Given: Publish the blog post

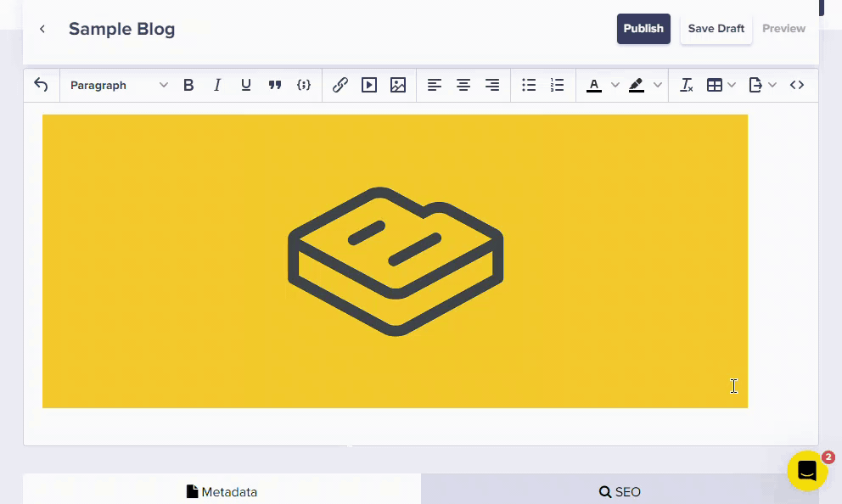Looking at the screenshot, I should click(643, 29).
